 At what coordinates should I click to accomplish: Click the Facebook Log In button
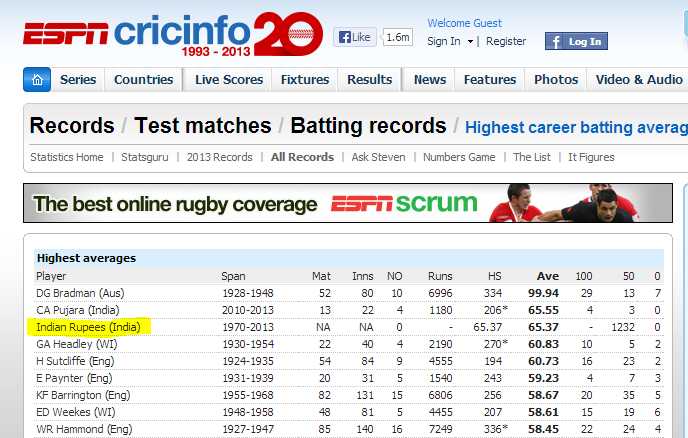575,41
